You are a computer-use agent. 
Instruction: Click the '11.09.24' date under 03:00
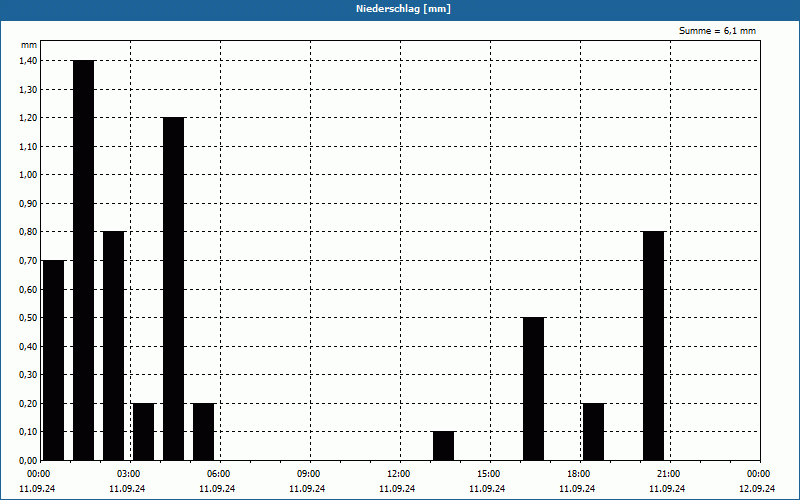point(127,489)
